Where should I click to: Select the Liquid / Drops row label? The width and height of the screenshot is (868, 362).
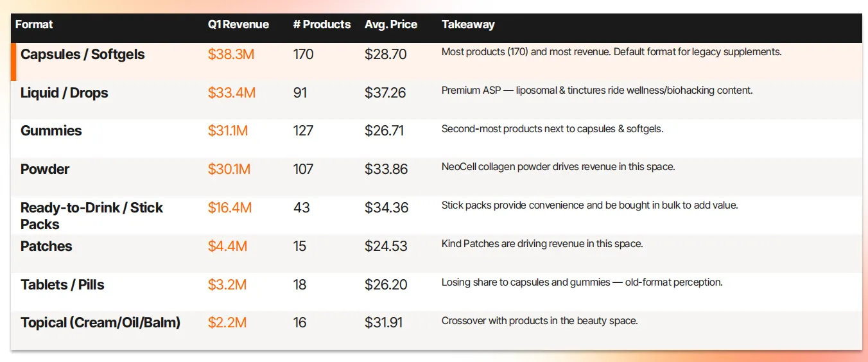coord(64,93)
